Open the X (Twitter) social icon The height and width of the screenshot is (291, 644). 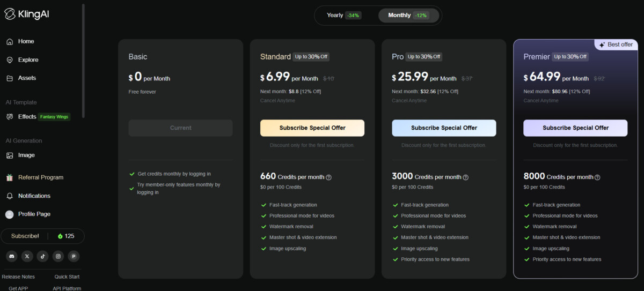[27, 256]
